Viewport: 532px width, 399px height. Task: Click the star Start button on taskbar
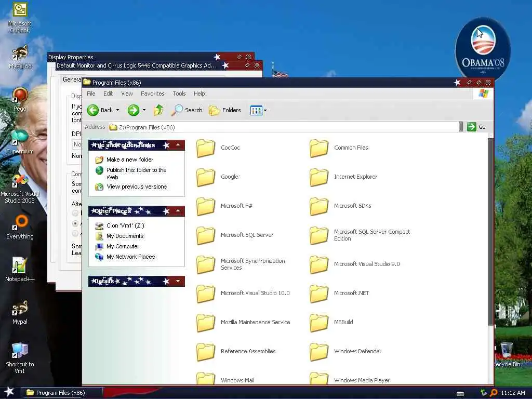point(9,392)
